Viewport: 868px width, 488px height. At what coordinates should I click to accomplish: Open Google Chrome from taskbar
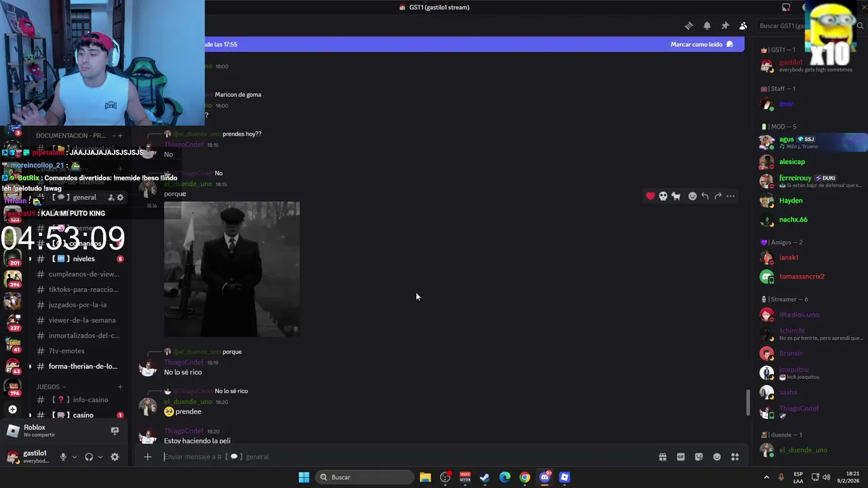click(525, 477)
